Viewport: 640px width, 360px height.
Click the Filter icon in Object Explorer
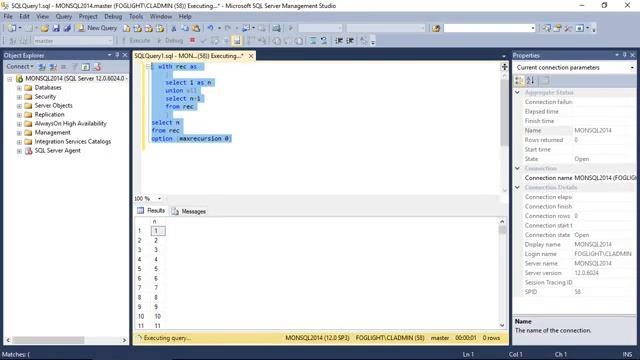(x=75, y=67)
